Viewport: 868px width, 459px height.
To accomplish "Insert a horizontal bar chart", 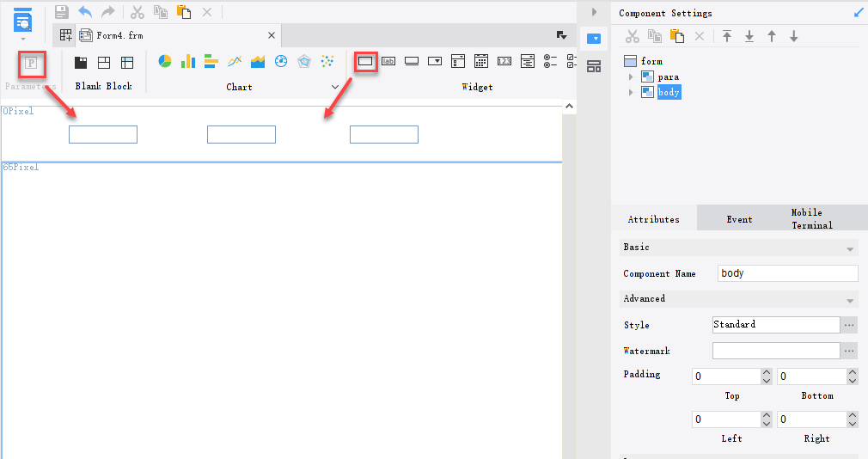I will 211,61.
